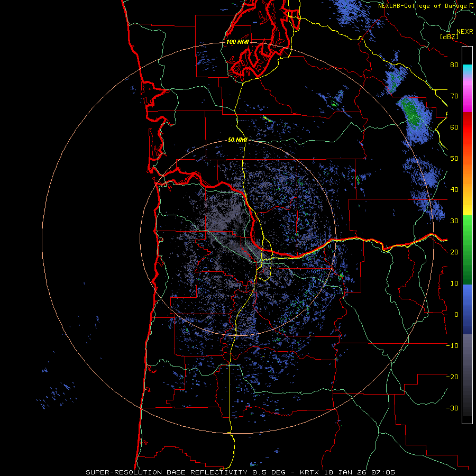The image size is (476, 476).
Task: Click the "-20" value on the dBZ scale
Action: [452, 377]
